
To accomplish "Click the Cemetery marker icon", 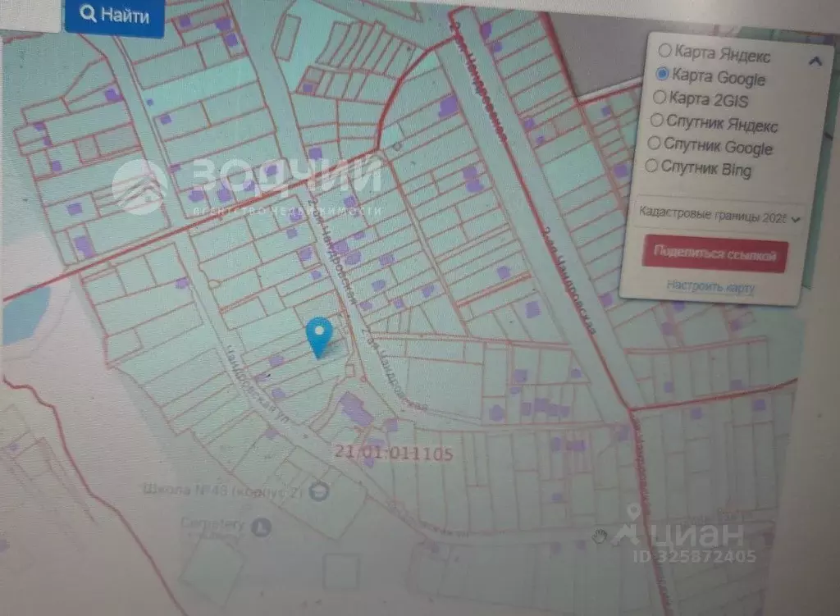I will (259, 526).
